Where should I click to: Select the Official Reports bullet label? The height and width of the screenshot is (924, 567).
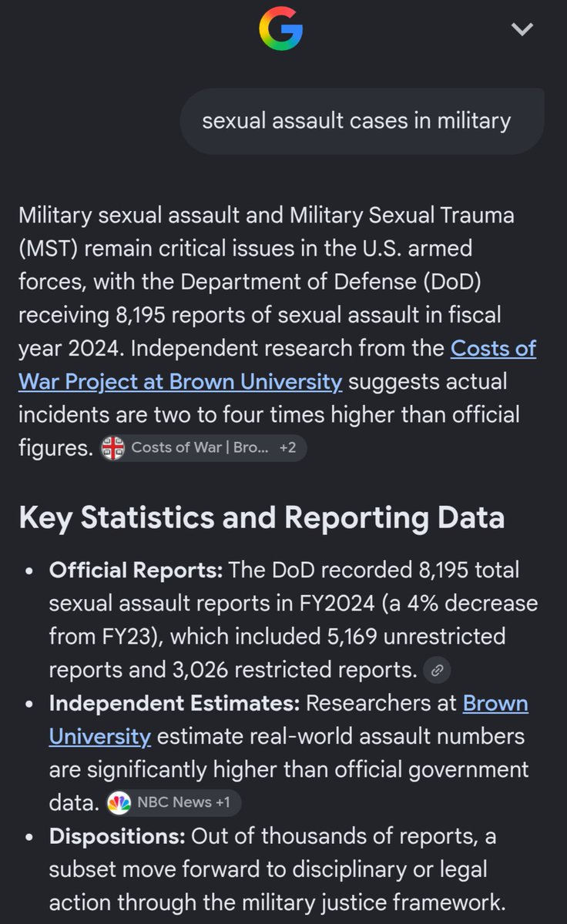click(x=136, y=571)
